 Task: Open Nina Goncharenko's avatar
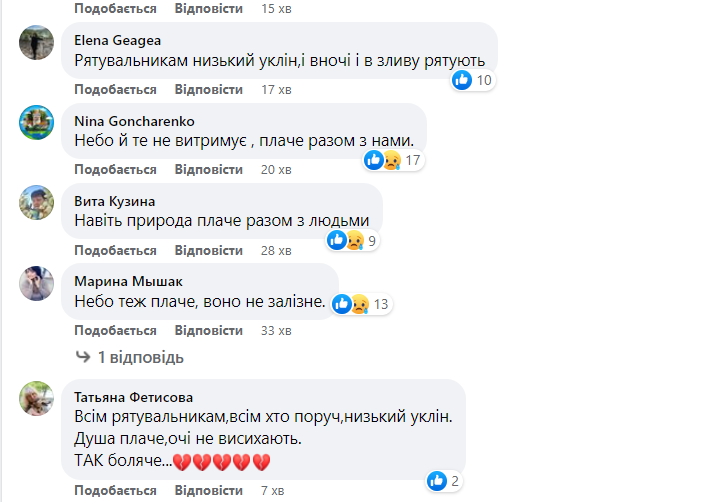[37, 123]
